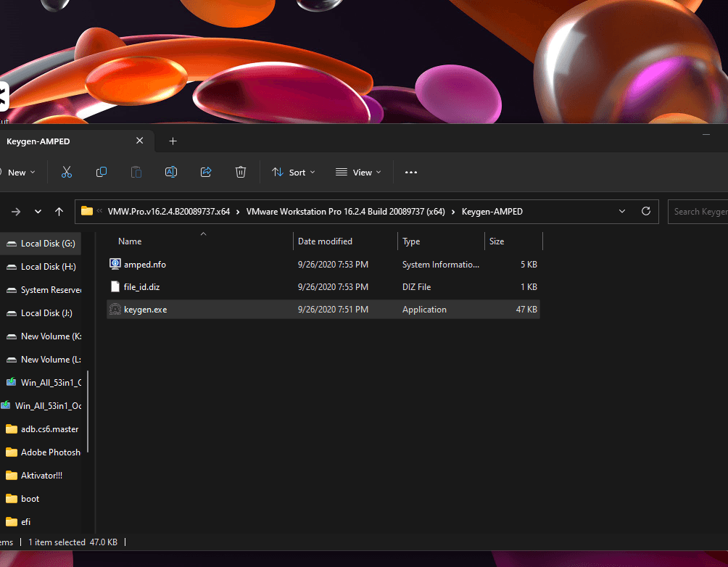The height and width of the screenshot is (567, 728).
Task: Expand the address bar history chevron
Action: [x=622, y=211]
